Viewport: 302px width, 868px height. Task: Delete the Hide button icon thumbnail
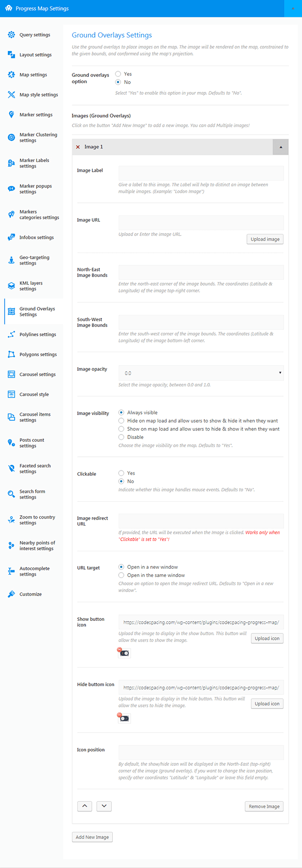tap(120, 715)
